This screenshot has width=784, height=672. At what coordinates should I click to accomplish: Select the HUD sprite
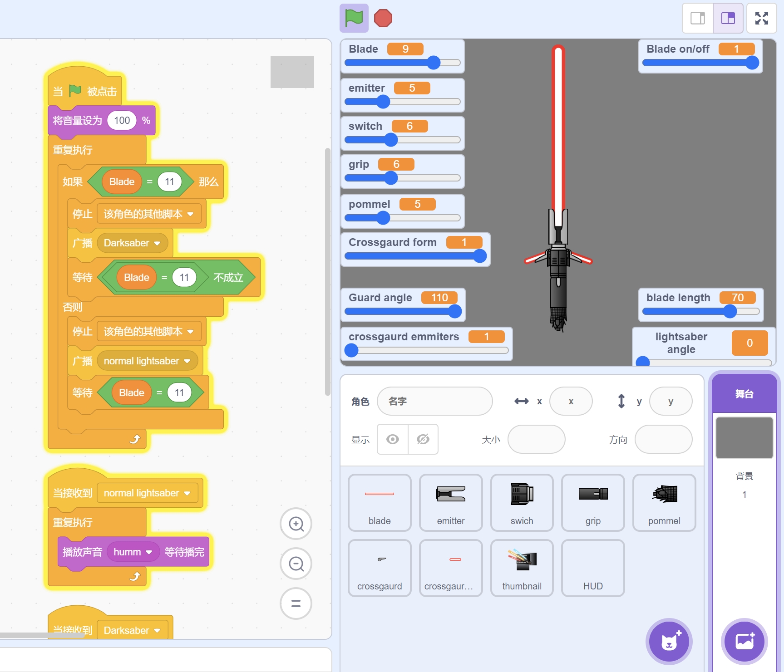coord(593,568)
